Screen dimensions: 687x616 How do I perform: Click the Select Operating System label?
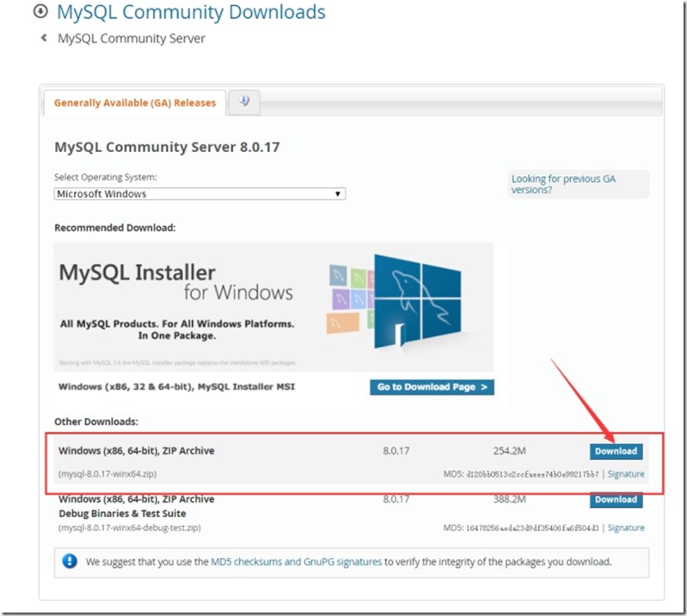pos(105,177)
